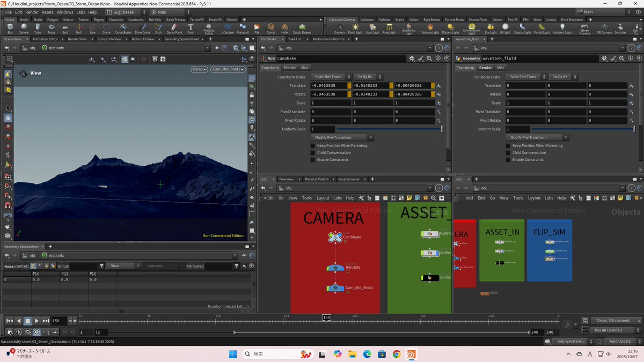Adjust the wavetank_fluid Uniform Scale slider
Image resolution: width=644 pixels, height=362 pixels.
pyautogui.click(x=584, y=129)
